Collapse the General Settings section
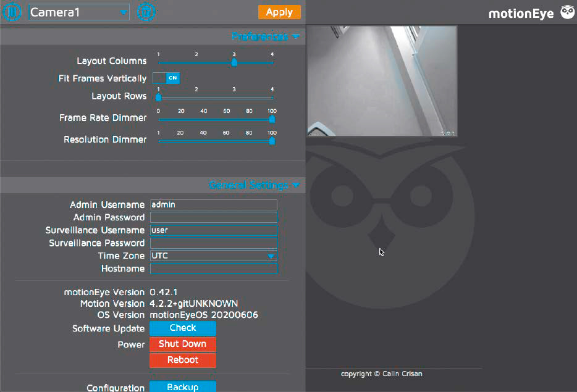The height and width of the screenshot is (392, 577). [254, 185]
